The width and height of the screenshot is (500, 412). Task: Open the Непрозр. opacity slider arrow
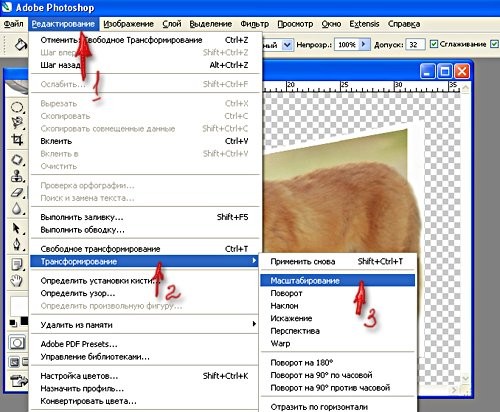click(x=364, y=45)
